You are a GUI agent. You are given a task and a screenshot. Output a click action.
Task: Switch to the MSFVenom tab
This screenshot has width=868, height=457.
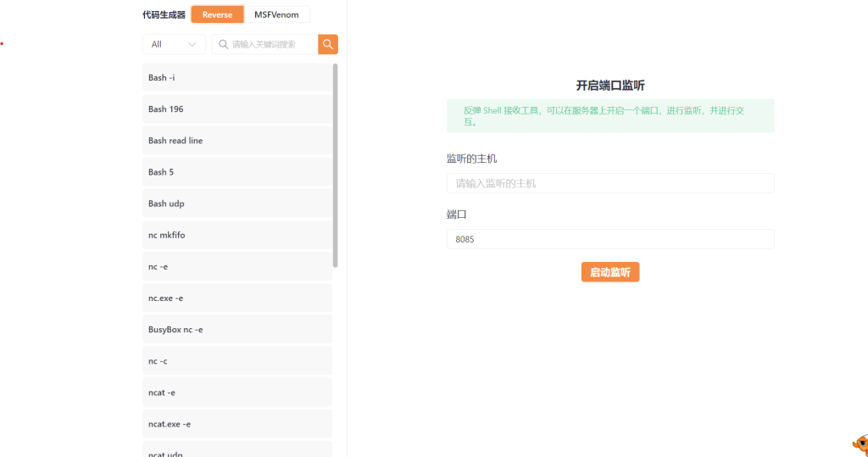(x=276, y=14)
